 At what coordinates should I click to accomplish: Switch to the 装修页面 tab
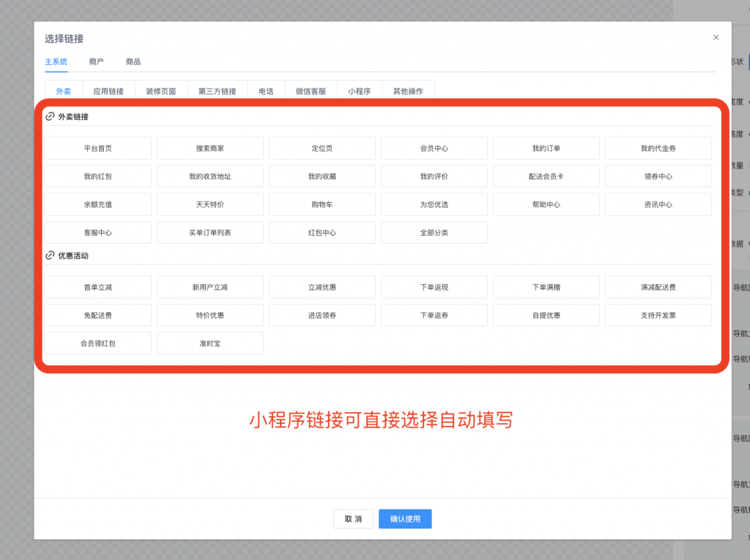coord(160,89)
